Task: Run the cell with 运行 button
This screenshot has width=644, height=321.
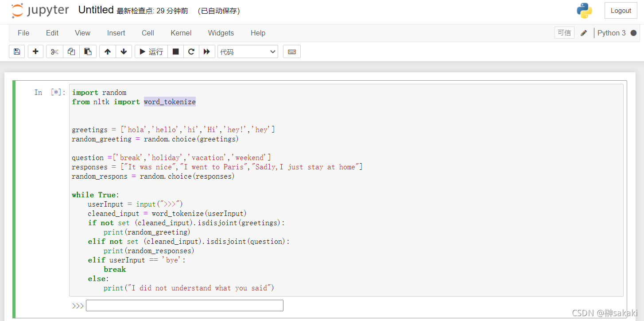Action: (151, 51)
